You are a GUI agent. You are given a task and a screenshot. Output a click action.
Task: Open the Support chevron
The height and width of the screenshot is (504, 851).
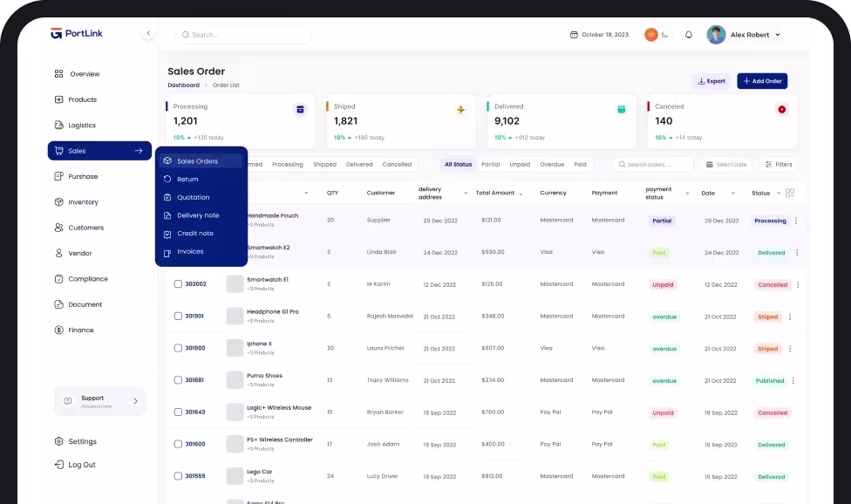point(135,401)
